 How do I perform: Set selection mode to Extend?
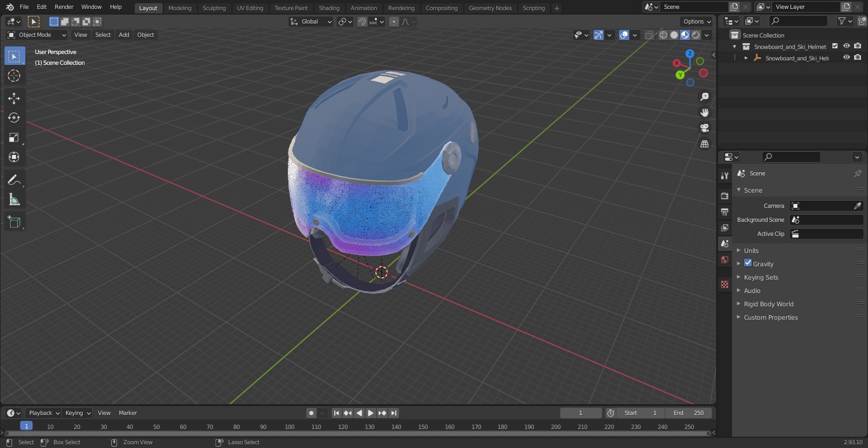(x=65, y=22)
